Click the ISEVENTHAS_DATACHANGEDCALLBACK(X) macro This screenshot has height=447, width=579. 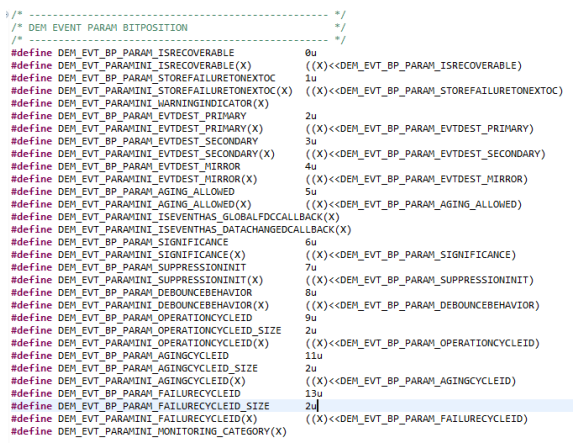point(204,230)
